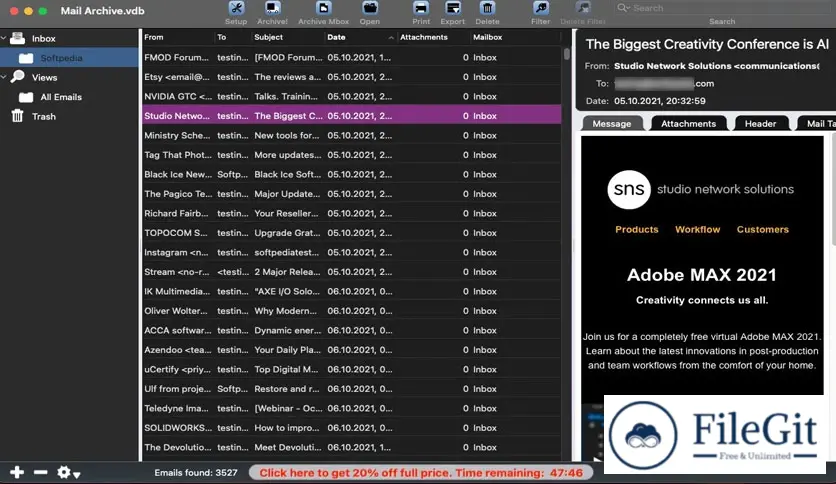The image size is (836, 484).
Task: Sort by the Date column header
Action: [x=361, y=37]
